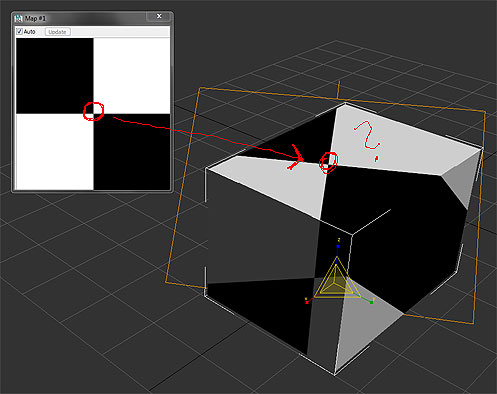Grab the blue Z-axis gizmo handle
This screenshot has height=394, width=497.
click(338, 246)
